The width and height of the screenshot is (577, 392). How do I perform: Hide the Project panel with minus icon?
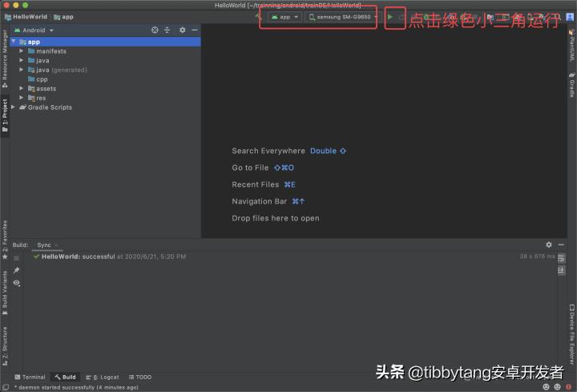pyautogui.click(x=195, y=30)
